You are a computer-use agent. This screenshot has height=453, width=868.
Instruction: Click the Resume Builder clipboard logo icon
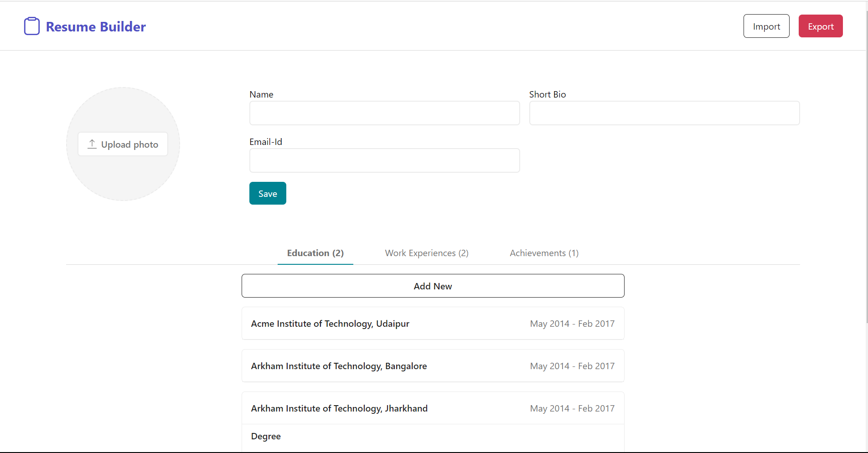coord(32,26)
